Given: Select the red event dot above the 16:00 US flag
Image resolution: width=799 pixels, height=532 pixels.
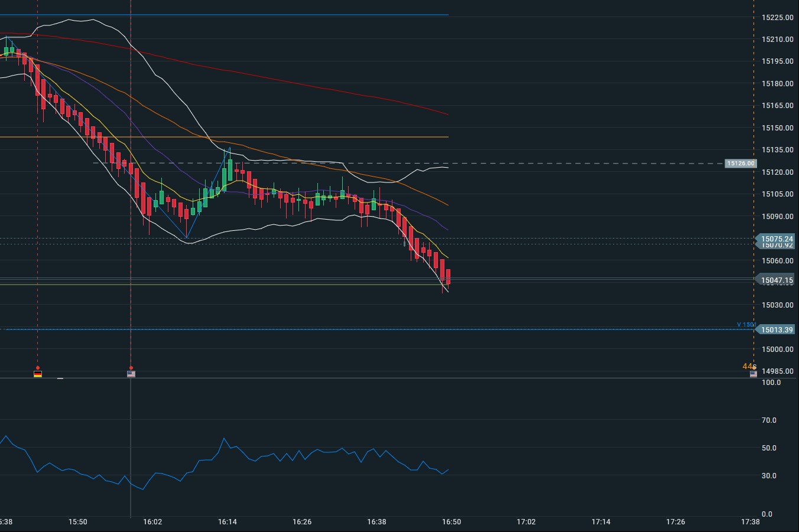Looking at the screenshot, I should pos(131,368).
